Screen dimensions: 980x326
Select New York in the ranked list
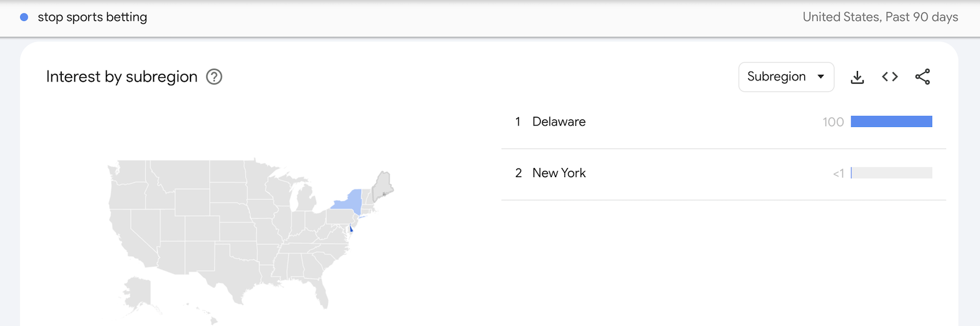(x=559, y=173)
